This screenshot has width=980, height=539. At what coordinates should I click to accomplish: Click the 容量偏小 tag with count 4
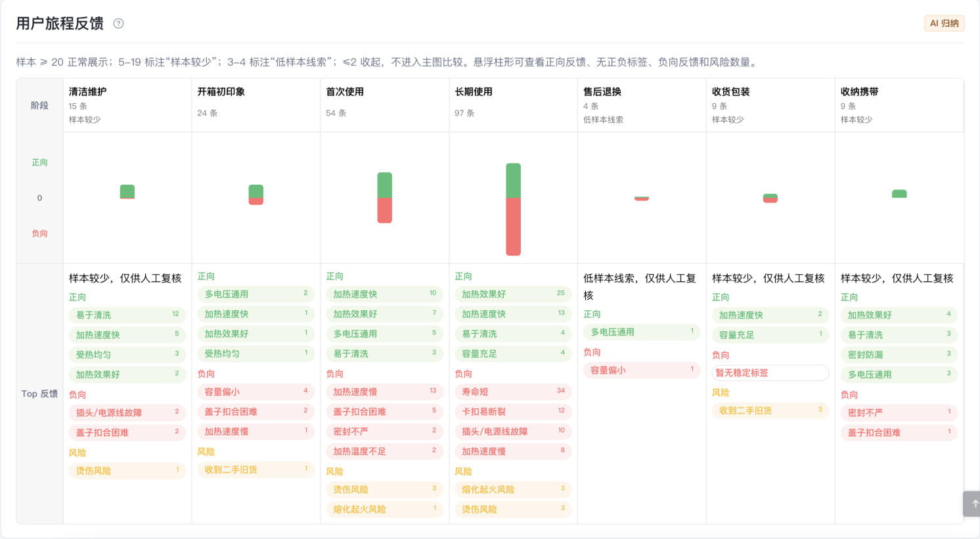[256, 391]
